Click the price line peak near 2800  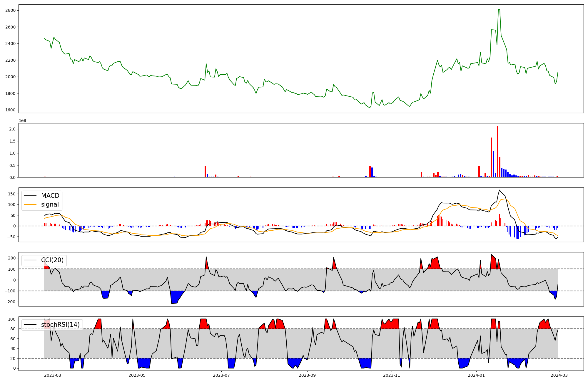[499, 9]
